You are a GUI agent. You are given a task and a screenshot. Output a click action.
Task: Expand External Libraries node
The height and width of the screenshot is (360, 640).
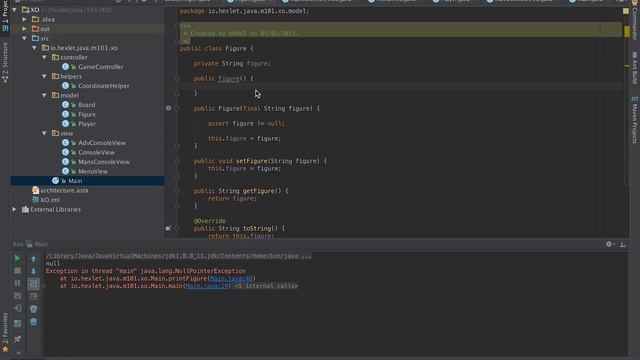coord(15,209)
